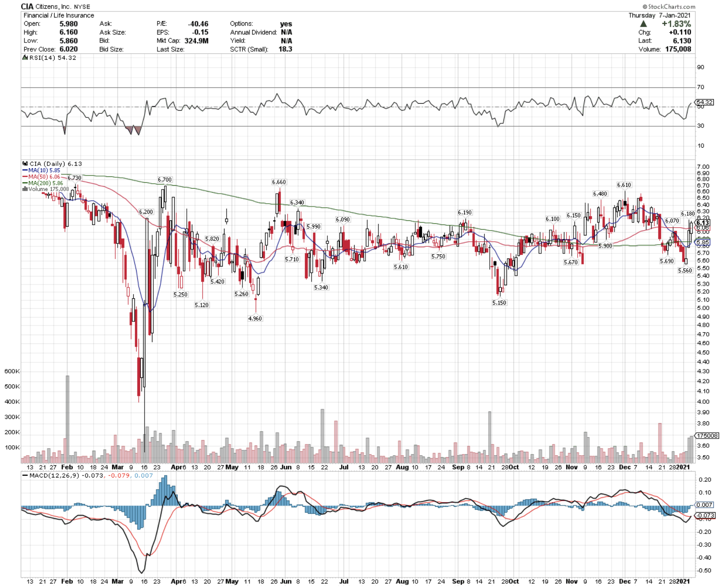Click the Volume value 175,008 in header
Viewport: 720px width, 588px height.
678,49
